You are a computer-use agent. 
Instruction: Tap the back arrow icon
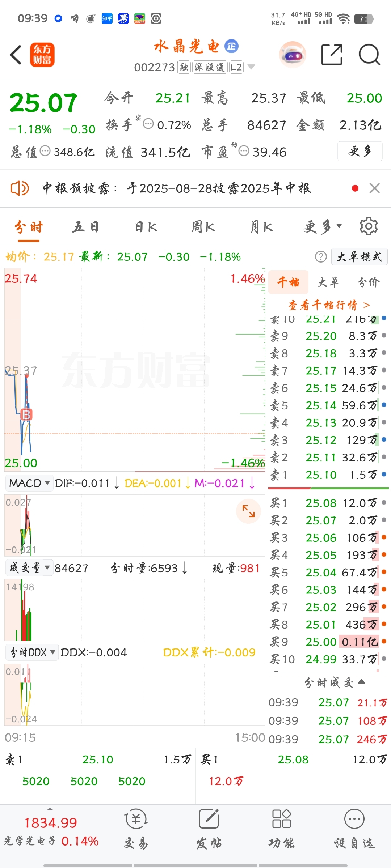(16, 55)
